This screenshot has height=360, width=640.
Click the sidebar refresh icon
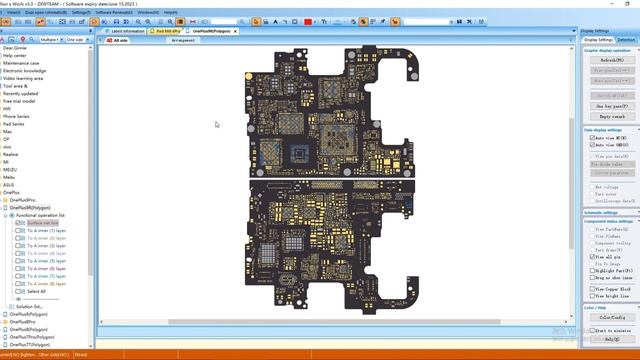(11, 40)
